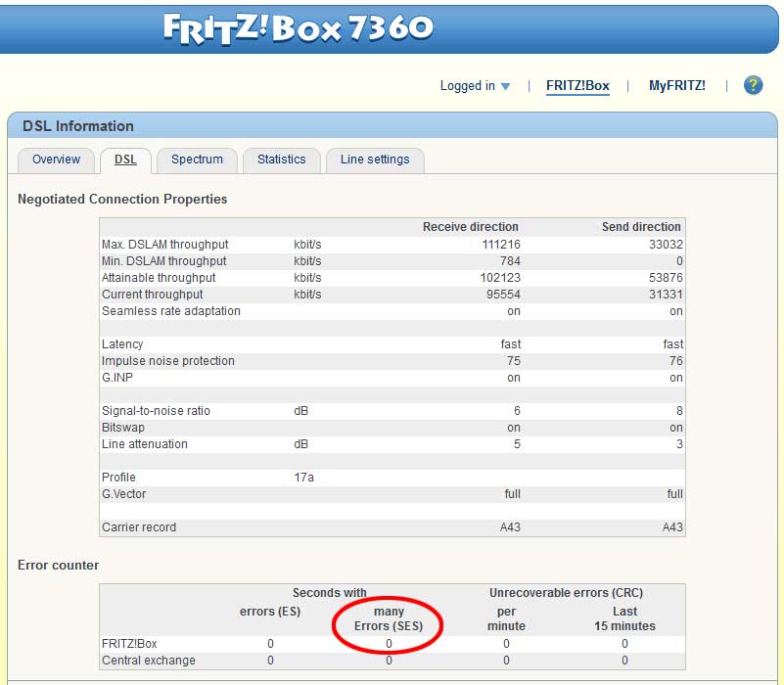The height and width of the screenshot is (685, 784).
Task: Click the Signal-to-noise ratio label
Action: 156,411
